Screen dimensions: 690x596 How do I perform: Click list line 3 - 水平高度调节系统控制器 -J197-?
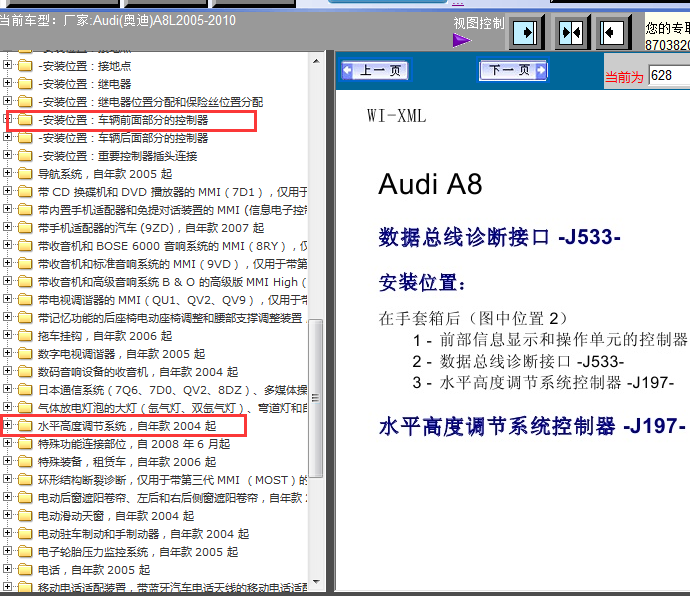click(543, 383)
